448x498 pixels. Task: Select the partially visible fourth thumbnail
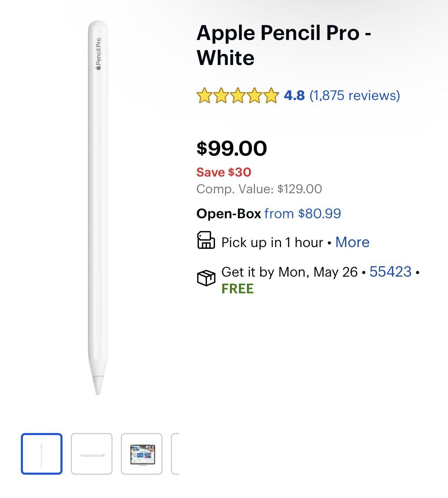click(175, 454)
